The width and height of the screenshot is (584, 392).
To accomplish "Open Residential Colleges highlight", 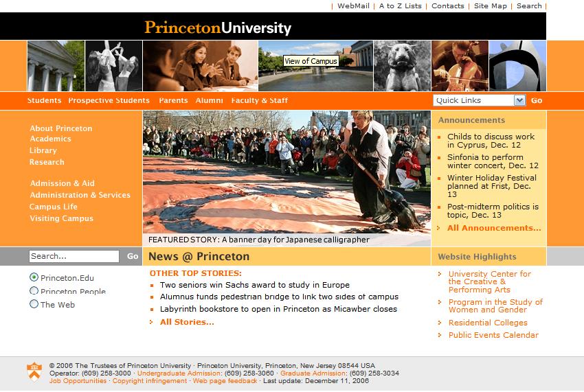I will 488,323.
